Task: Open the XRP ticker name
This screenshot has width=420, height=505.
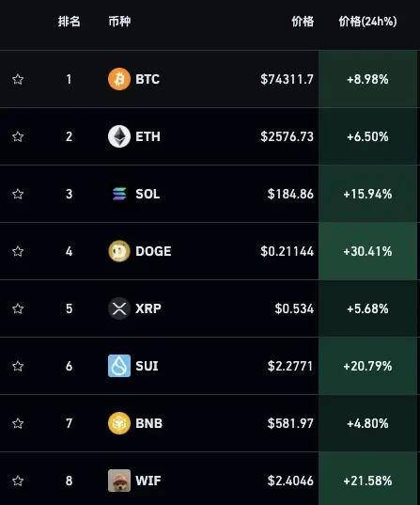Action: pyautogui.click(x=148, y=308)
